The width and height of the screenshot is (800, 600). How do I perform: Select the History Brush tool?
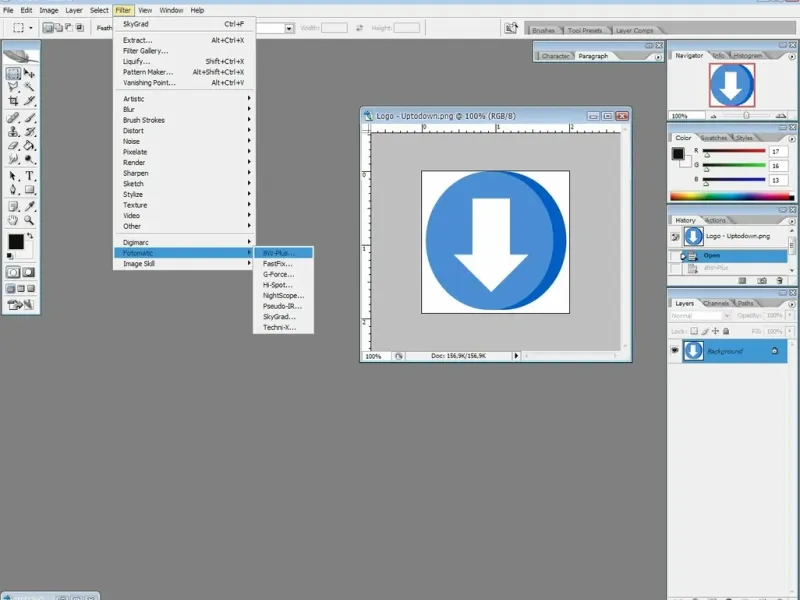pyautogui.click(x=29, y=132)
